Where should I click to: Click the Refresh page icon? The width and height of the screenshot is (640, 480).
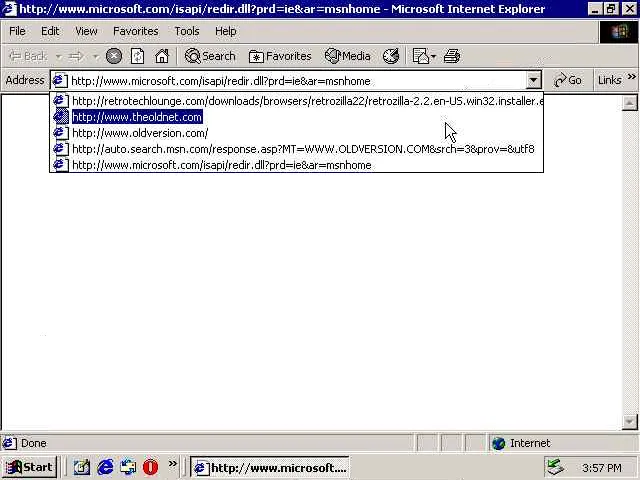click(x=138, y=56)
